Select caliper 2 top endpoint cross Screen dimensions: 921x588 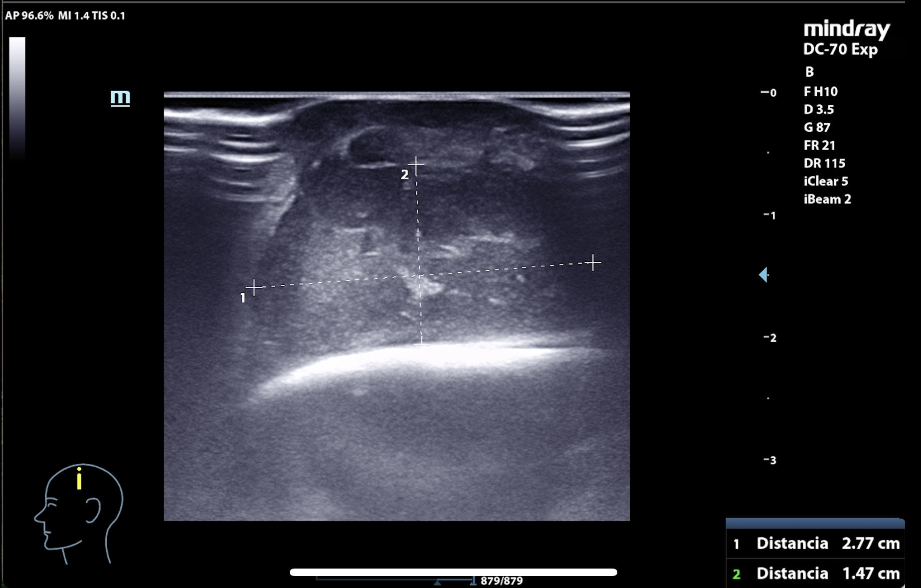pos(416,164)
